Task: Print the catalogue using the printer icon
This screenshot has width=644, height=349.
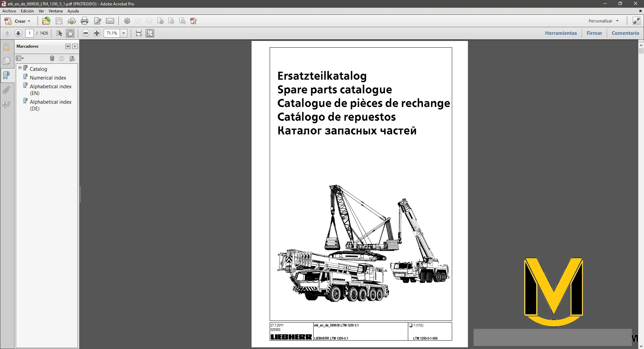Action: pos(84,21)
